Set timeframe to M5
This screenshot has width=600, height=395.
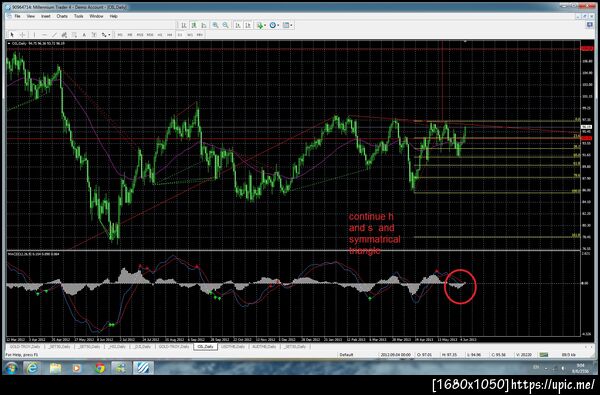(x=130, y=35)
